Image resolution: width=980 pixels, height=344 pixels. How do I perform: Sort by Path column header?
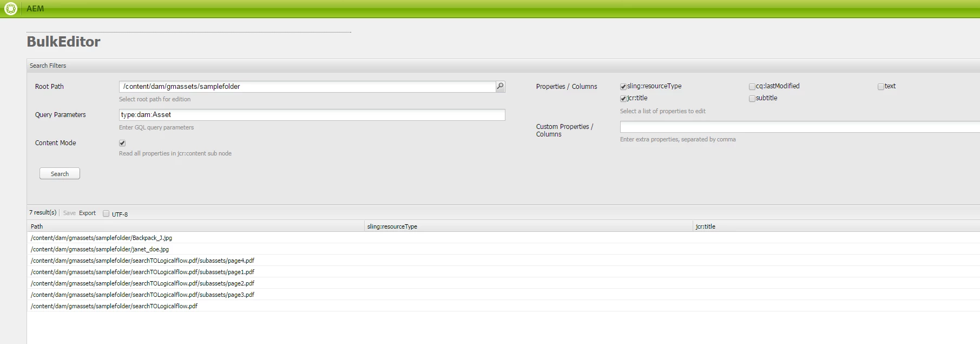click(196, 226)
